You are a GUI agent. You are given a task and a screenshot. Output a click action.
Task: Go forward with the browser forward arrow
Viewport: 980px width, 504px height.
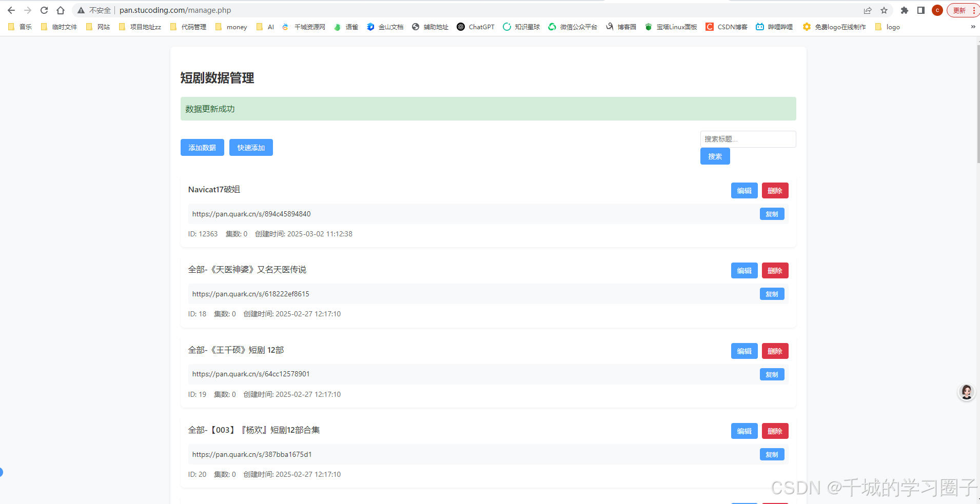(x=28, y=10)
